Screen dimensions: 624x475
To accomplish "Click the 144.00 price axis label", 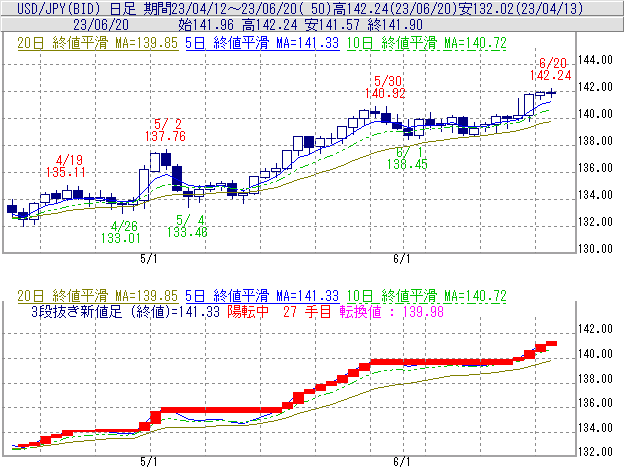I will pyautogui.click(x=595, y=60).
